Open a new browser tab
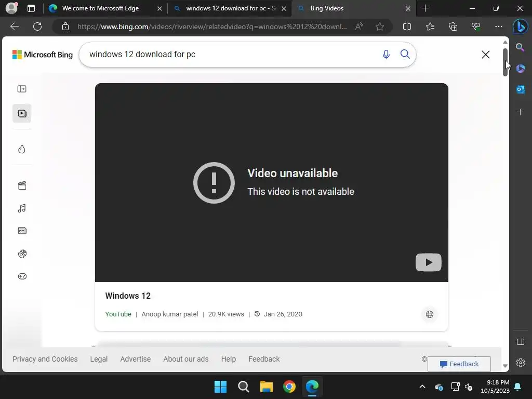 point(425,8)
